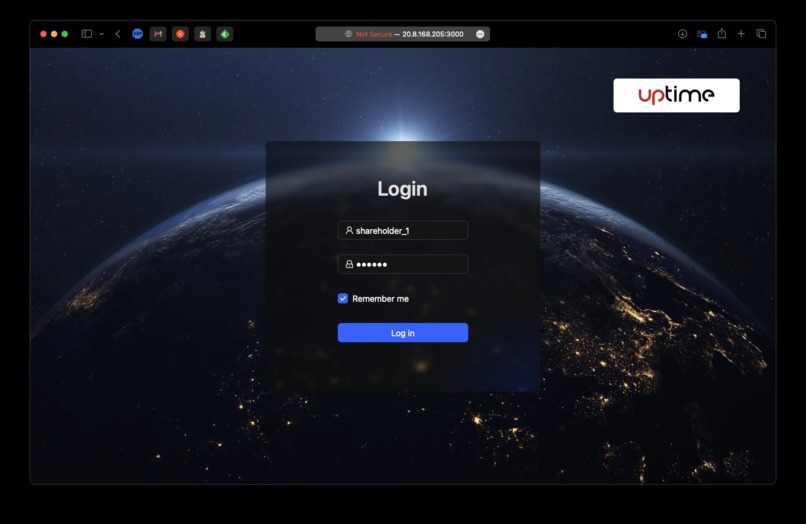
Task: Show downloads from the toolbar
Action: pyautogui.click(x=682, y=34)
